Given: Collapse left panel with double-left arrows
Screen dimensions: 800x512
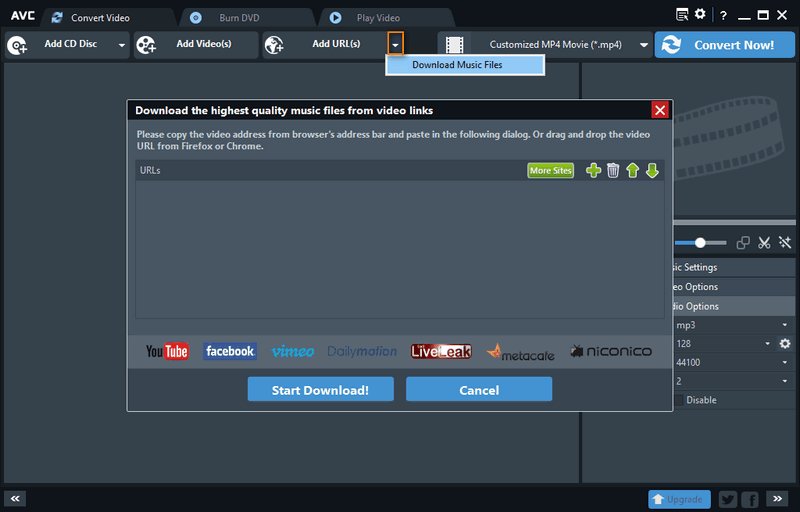Looking at the screenshot, I should (15, 498).
